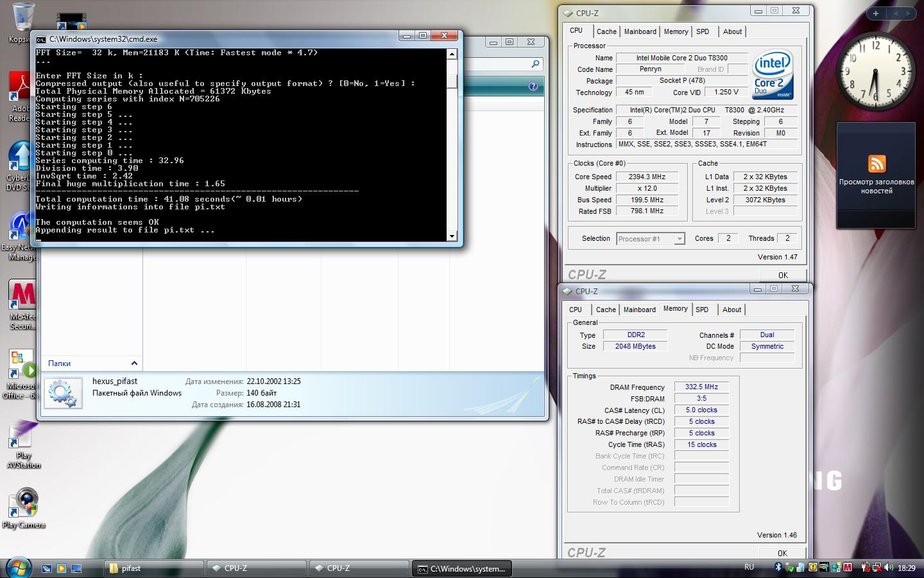The image size is (924, 578).
Task: Click cmd window scroll up arrow
Action: pos(452,54)
